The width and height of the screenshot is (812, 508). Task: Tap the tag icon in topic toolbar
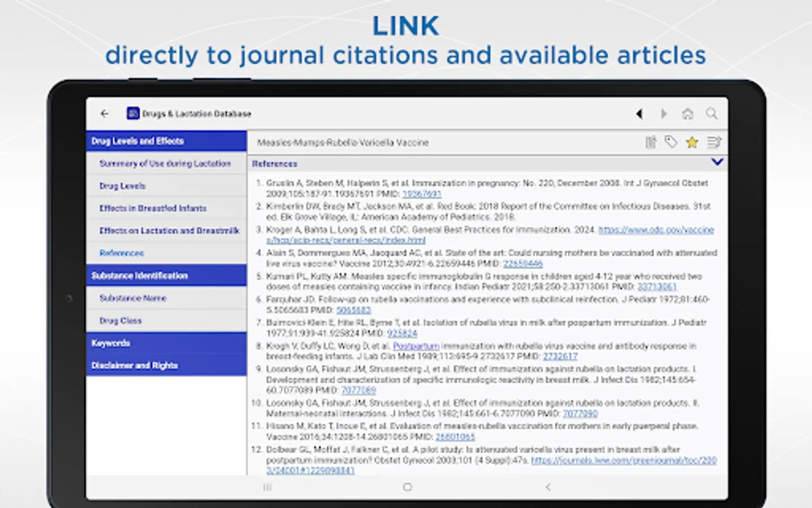[671, 142]
